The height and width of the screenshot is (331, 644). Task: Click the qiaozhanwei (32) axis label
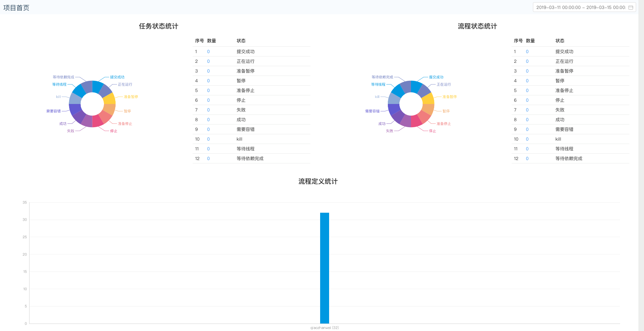tap(325, 328)
